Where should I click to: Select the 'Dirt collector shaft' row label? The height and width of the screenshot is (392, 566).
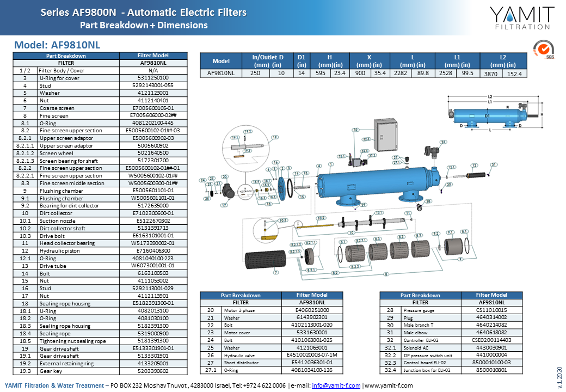click(63, 229)
